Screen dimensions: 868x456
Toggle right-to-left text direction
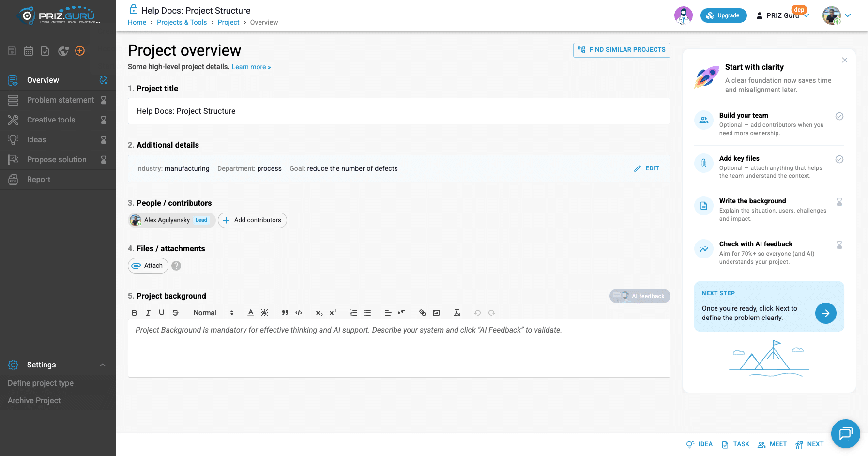click(x=402, y=313)
